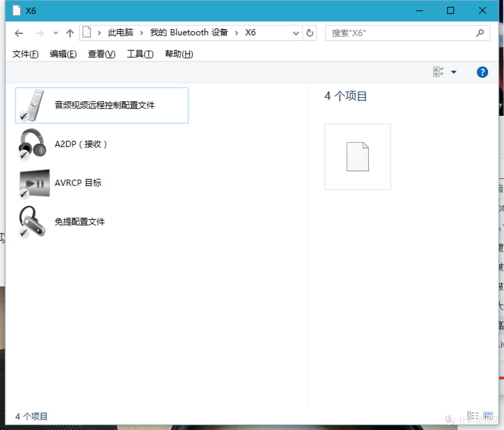This screenshot has height=430, width=504.
Task: Click the address bar page icon
Action: tap(87, 33)
